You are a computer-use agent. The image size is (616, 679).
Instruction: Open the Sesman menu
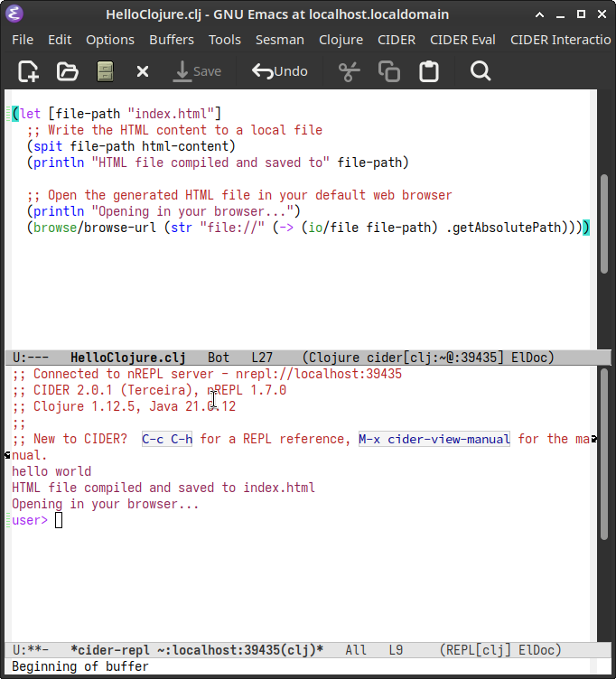(280, 40)
